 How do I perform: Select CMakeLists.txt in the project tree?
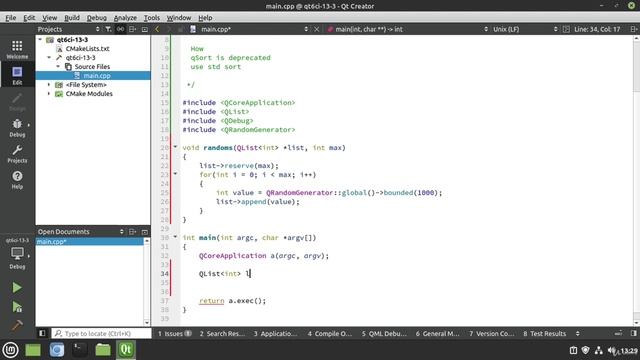[x=87, y=49]
